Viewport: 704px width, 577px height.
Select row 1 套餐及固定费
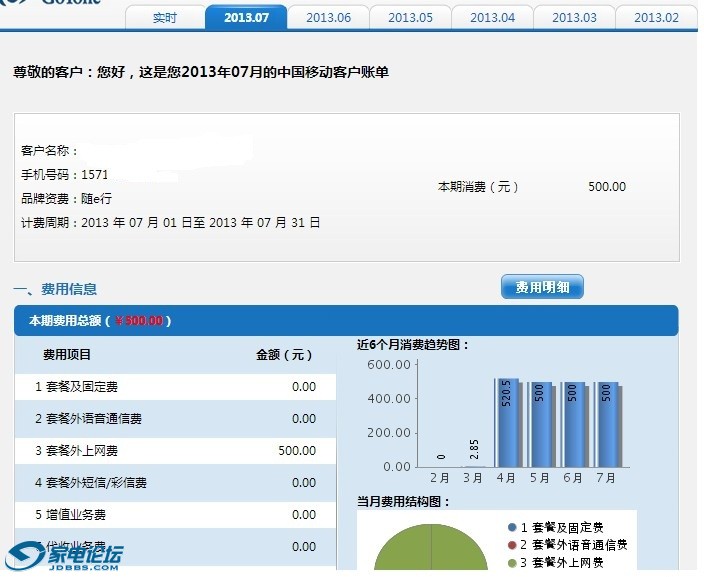[175, 387]
